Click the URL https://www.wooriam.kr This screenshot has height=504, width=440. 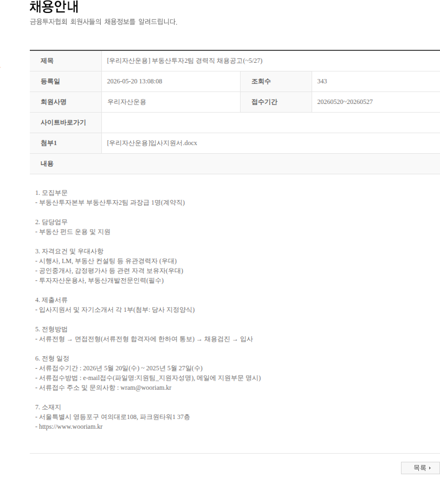(x=71, y=427)
